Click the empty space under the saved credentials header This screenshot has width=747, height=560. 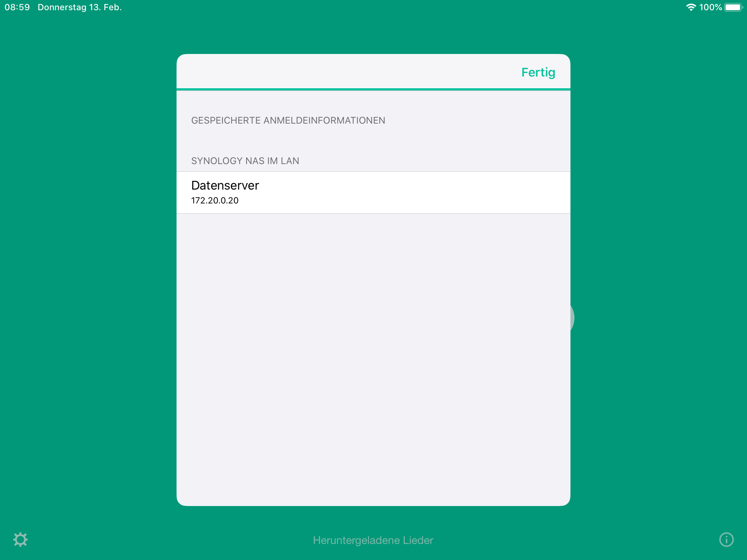373,139
